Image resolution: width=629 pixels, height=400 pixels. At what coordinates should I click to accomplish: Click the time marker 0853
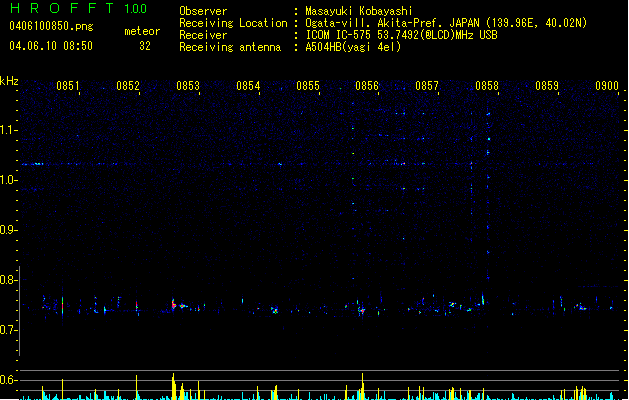tap(188, 86)
